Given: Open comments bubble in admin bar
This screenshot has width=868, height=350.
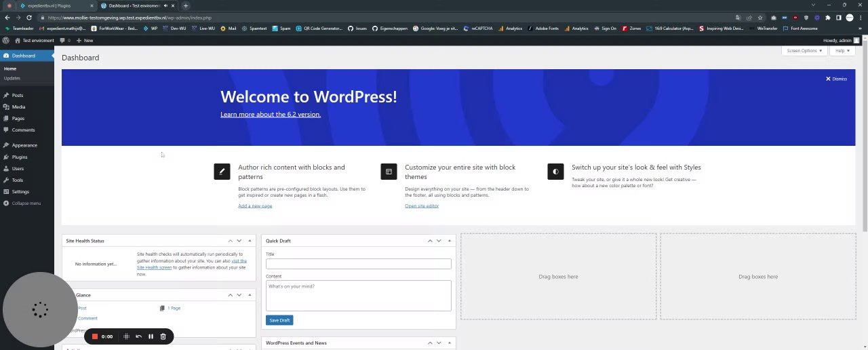Looking at the screenshot, I should tap(64, 41).
